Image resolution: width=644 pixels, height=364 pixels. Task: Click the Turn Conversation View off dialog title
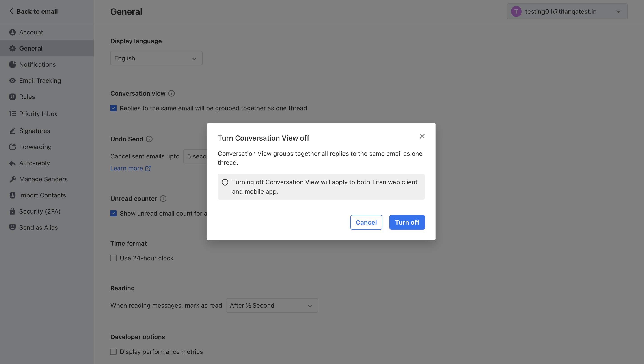click(x=264, y=138)
